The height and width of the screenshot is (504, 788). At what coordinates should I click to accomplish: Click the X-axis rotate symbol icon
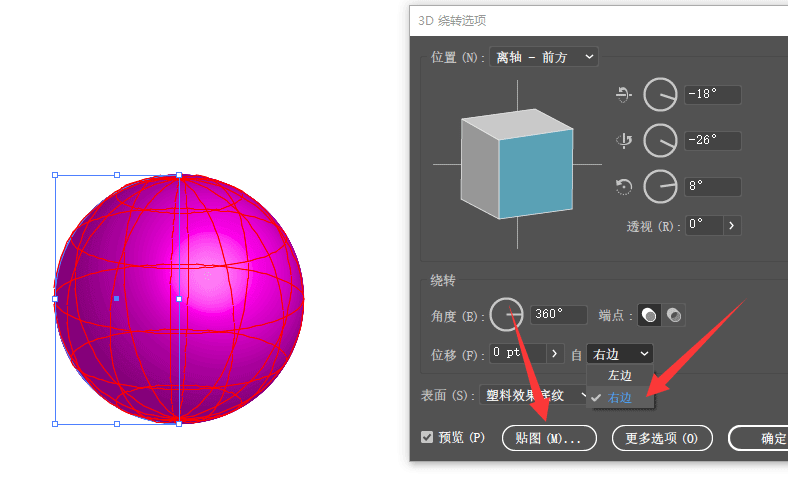coord(625,95)
